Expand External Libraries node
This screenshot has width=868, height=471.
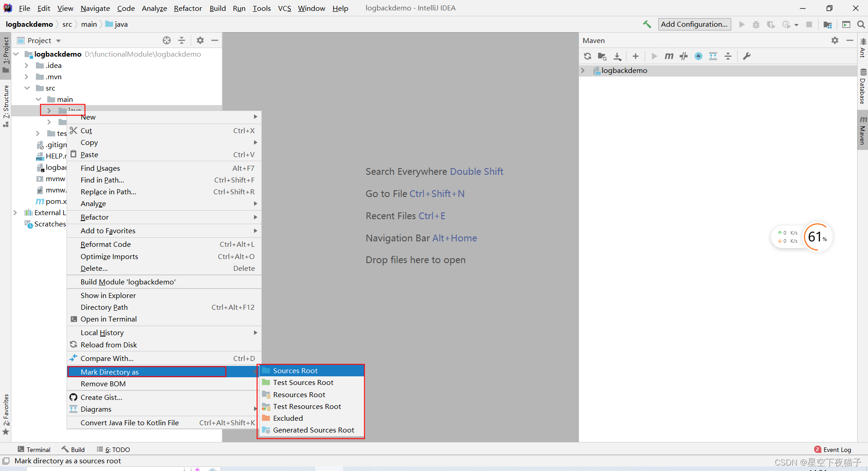click(15, 212)
